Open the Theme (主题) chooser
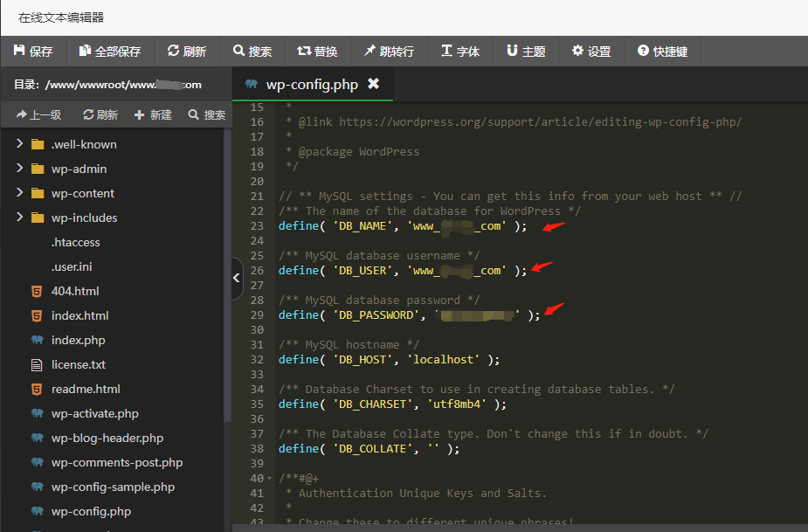Image resolution: width=808 pixels, height=532 pixels. (526, 51)
